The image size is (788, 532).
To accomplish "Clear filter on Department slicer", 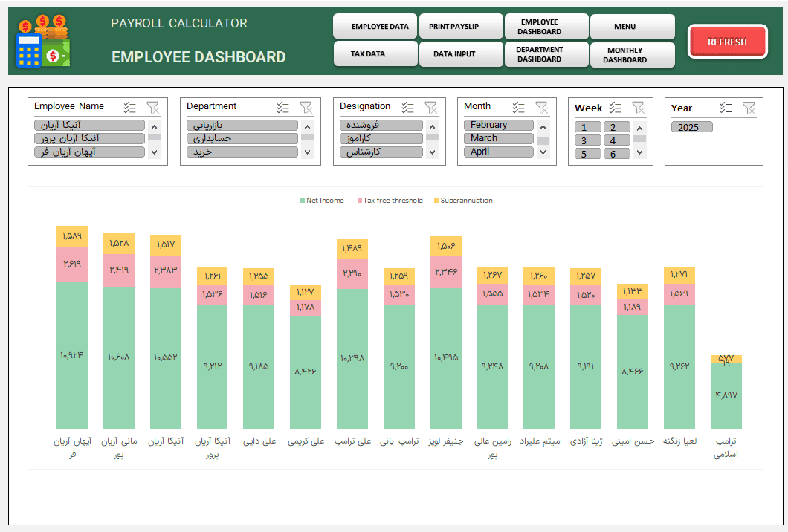I will 306,107.
